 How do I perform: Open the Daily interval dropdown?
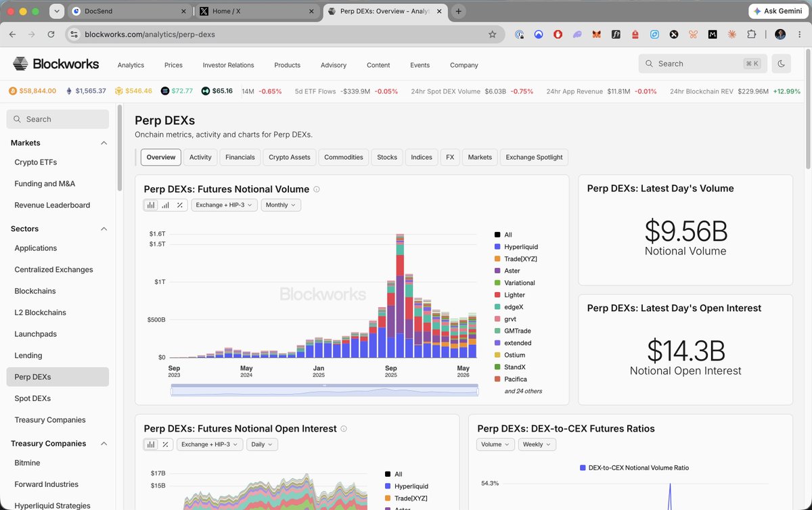[x=262, y=444]
